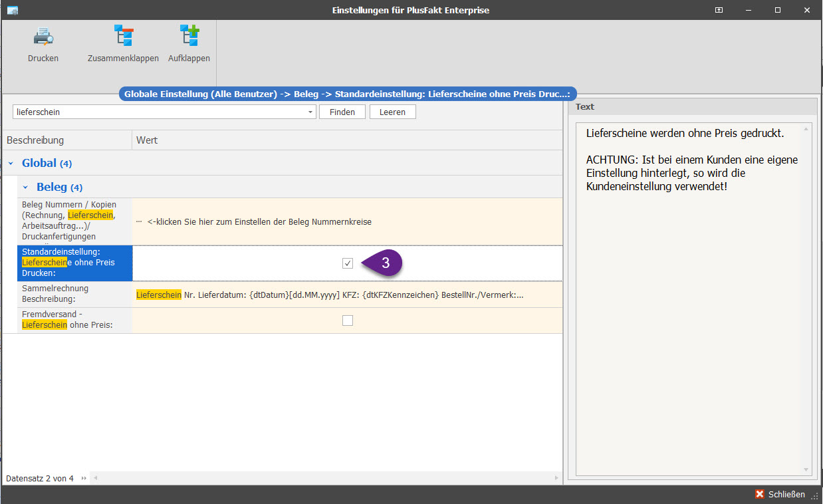Click the 'Beleg (4)' group label

60,187
